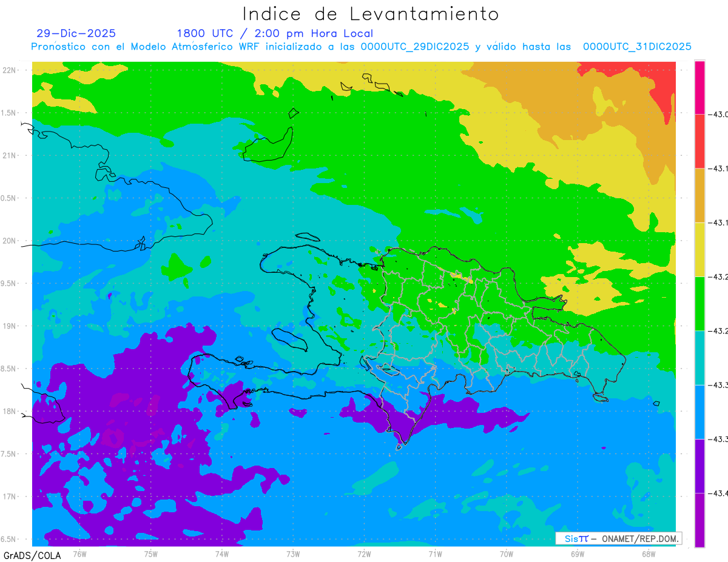Select the date text "29-Dic-2025"
Image resolution: width=728 pixels, height=562 pixels.
pyautogui.click(x=76, y=33)
